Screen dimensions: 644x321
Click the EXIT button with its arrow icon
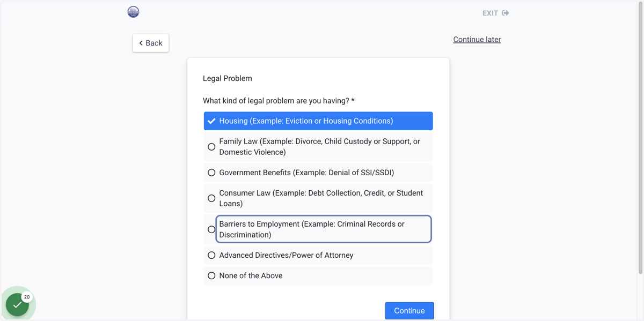click(x=495, y=13)
